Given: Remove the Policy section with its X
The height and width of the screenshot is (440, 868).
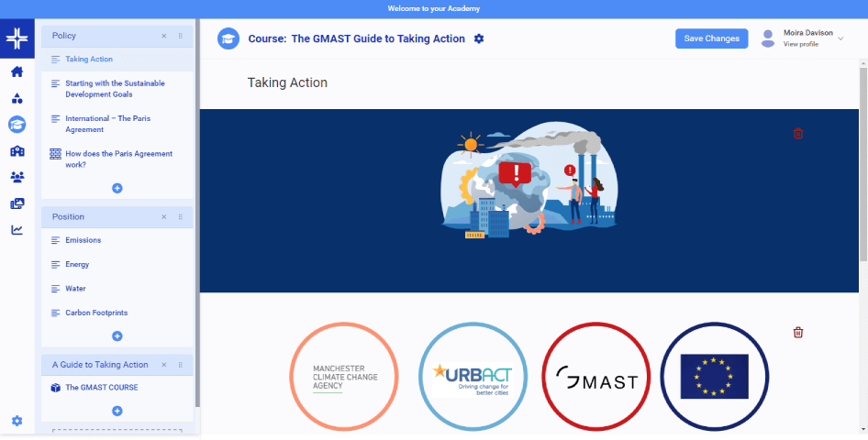Looking at the screenshot, I should pyautogui.click(x=164, y=36).
